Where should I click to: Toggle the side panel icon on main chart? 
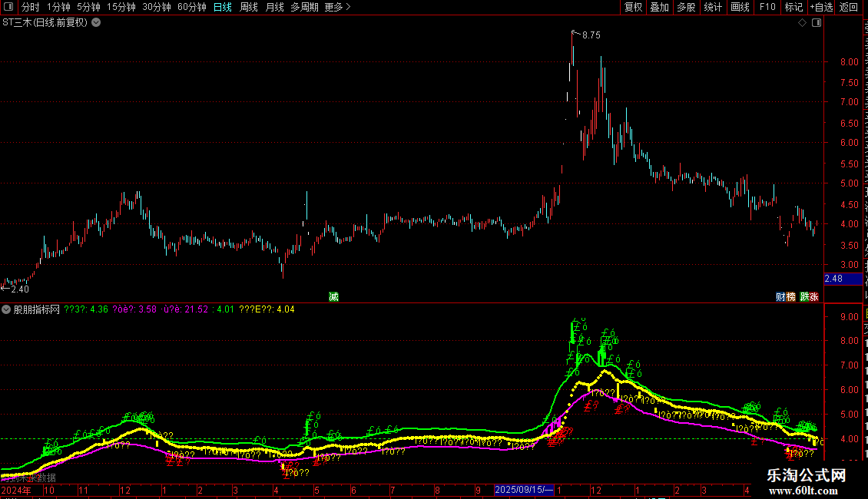pos(817,23)
